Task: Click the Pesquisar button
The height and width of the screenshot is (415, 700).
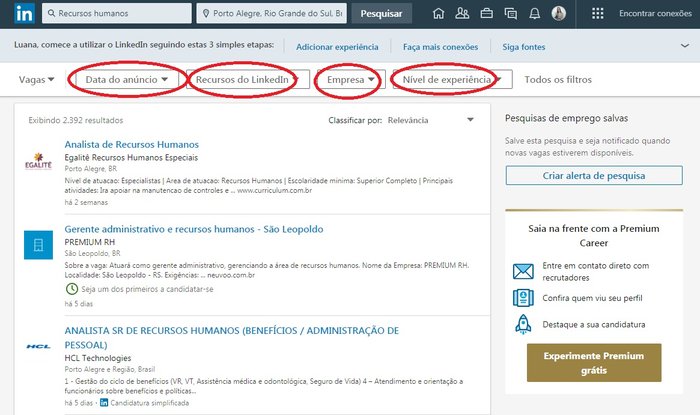Action: click(x=381, y=13)
